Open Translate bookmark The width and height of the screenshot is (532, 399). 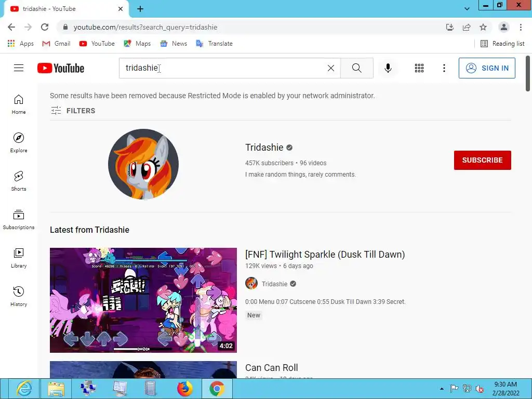(x=215, y=44)
